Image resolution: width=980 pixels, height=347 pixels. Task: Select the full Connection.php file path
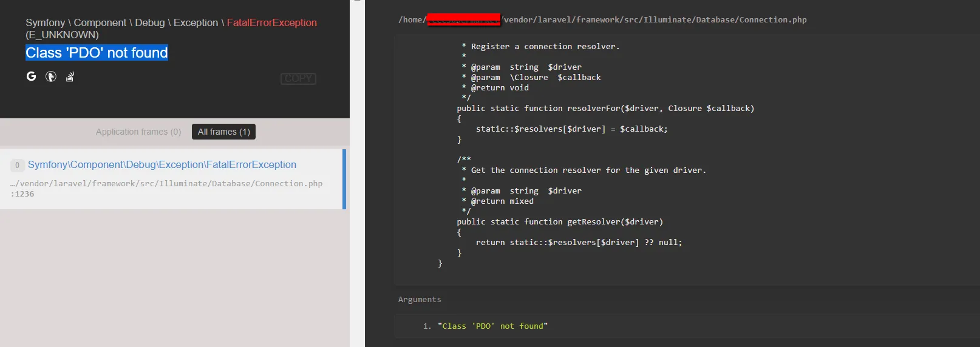[602, 20]
